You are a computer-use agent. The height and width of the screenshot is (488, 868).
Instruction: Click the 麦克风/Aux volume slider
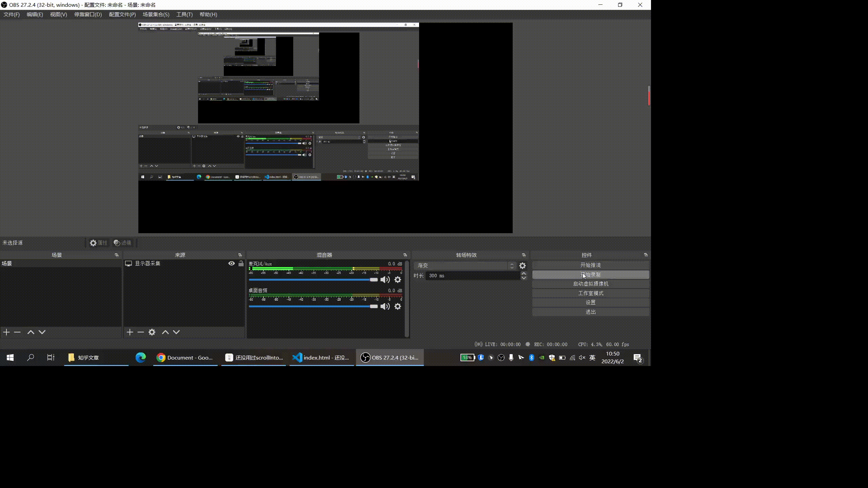(x=312, y=280)
